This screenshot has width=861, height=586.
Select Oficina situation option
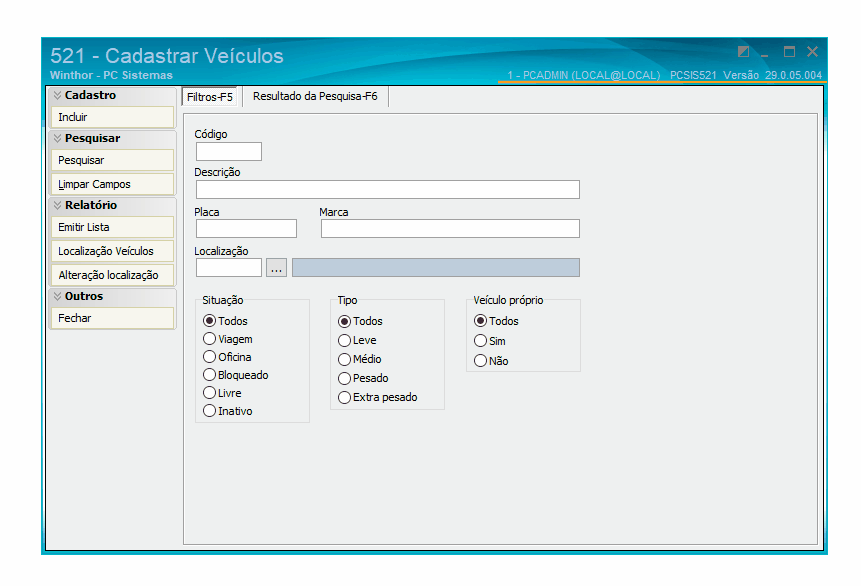click(x=227, y=357)
